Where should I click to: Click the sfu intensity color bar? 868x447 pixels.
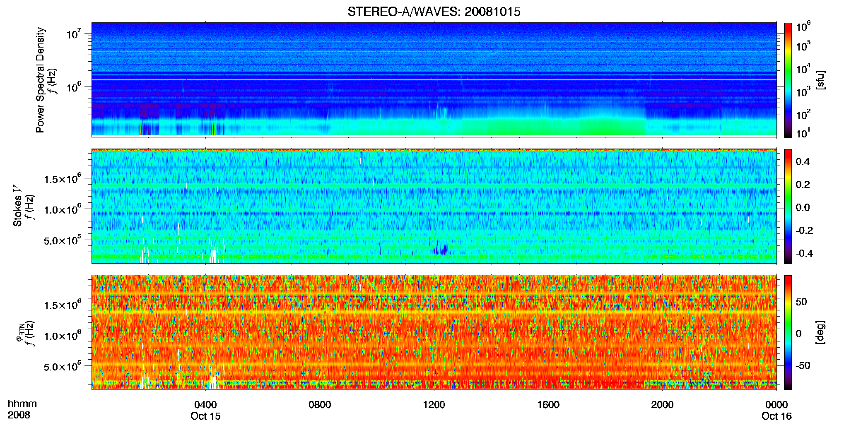pyautogui.click(x=788, y=80)
